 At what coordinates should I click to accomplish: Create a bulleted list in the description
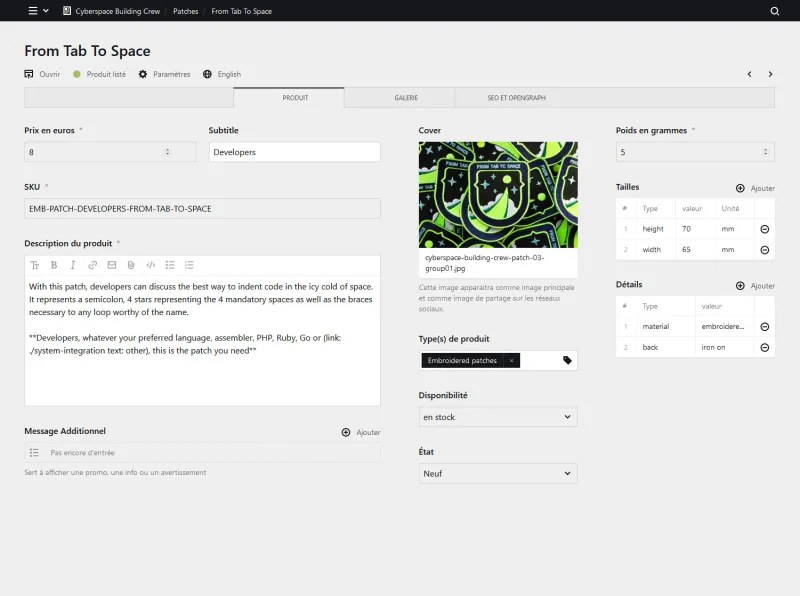171,265
